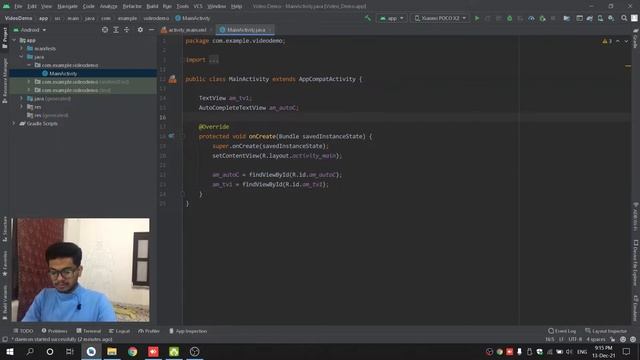Open Task View on the taskbar
Viewport: 640px width, 360px height.
coord(70,351)
